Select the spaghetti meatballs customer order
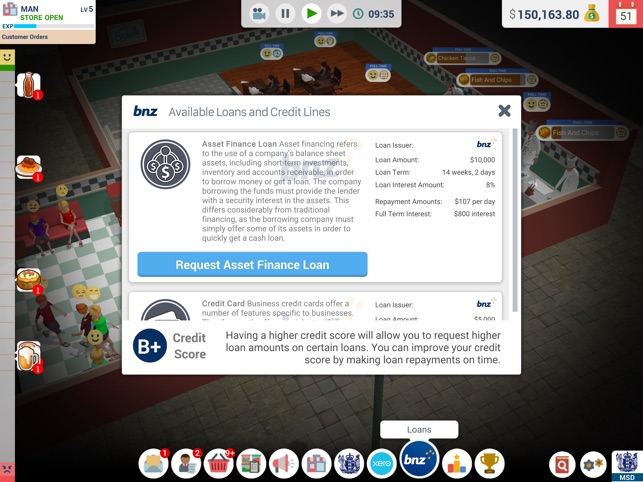This screenshot has width=643, height=482. pyautogui.click(x=29, y=168)
